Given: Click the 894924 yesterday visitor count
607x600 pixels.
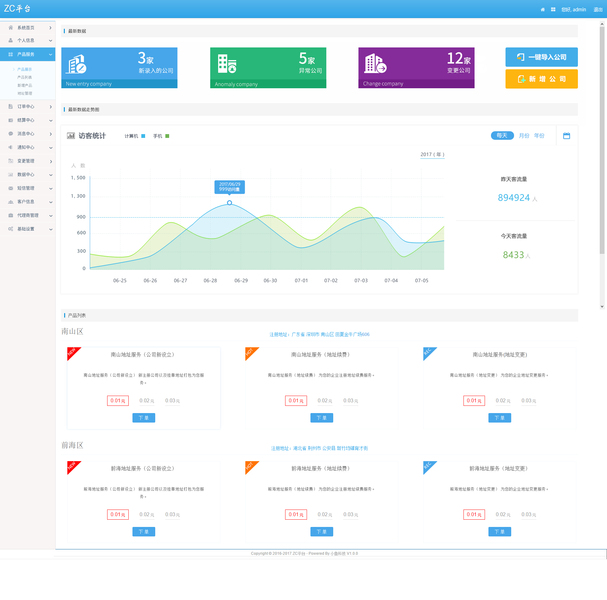Looking at the screenshot, I should (x=513, y=198).
